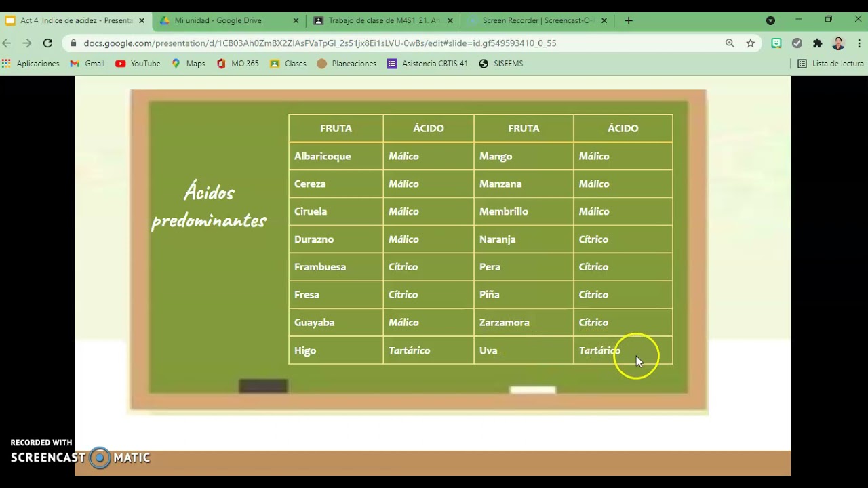868x488 pixels.
Task: Click the Albaricoque cell in the table
Action: click(336, 156)
